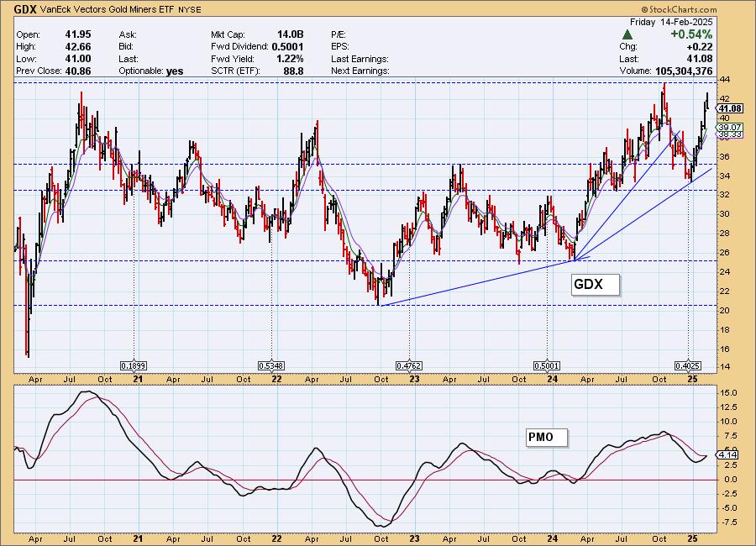The width and height of the screenshot is (756, 546).
Task: Click the green 39.07 moving average tag
Action: coord(730,128)
